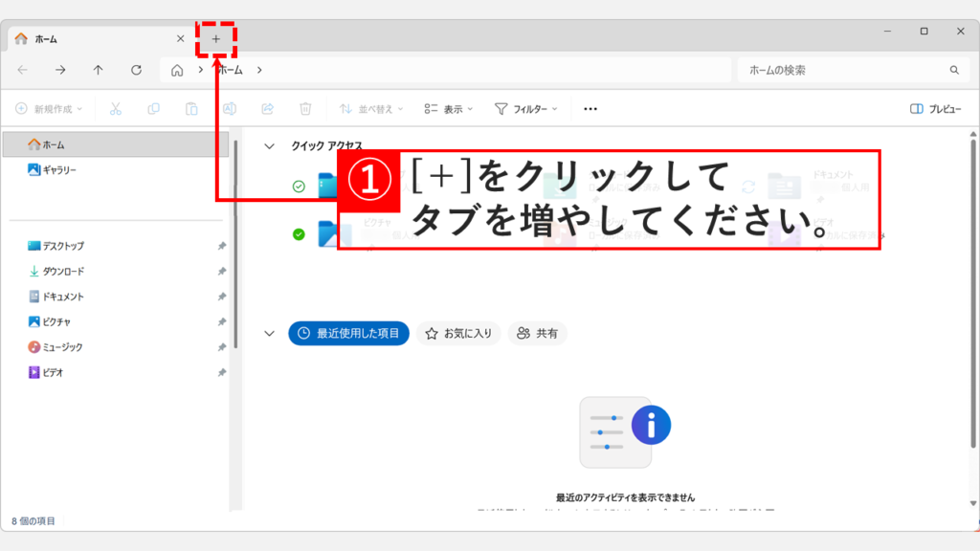Select the 最近使用した項目 filter
Image resolution: width=980 pixels, height=551 pixels.
tap(348, 333)
